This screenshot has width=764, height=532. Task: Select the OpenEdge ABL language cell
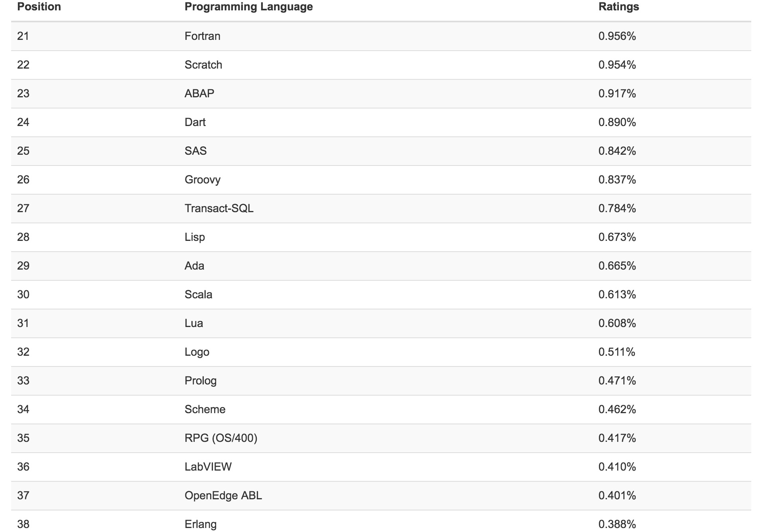coord(223,496)
